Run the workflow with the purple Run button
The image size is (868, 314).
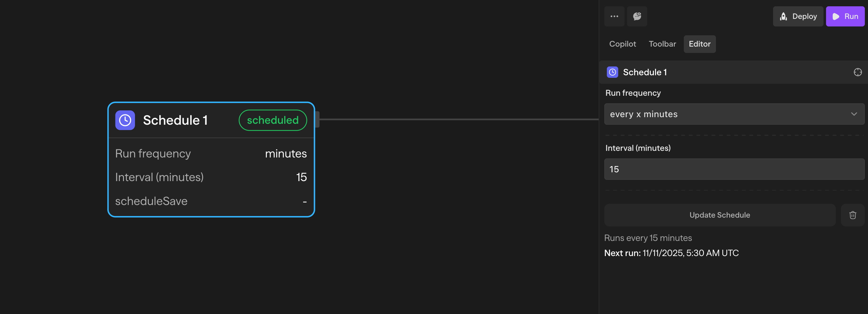coord(845,16)
